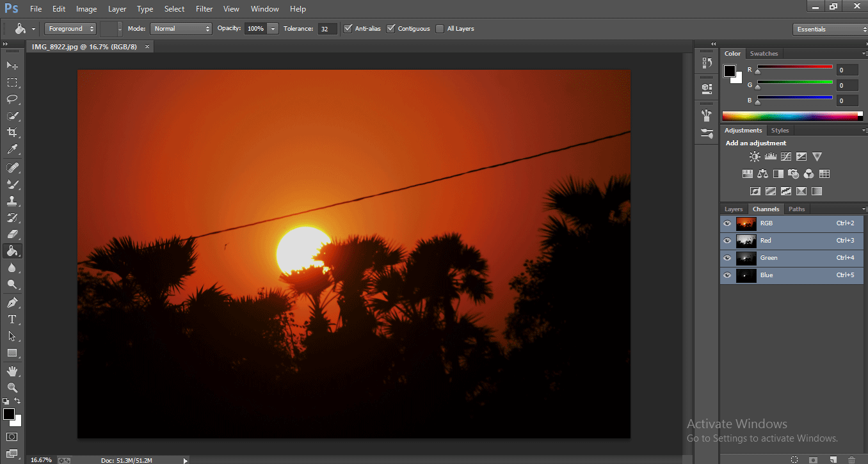The height and width of the screenshot is (464, 868).
Task: Select the Zoom tool
Action: [x=12, y=387]
